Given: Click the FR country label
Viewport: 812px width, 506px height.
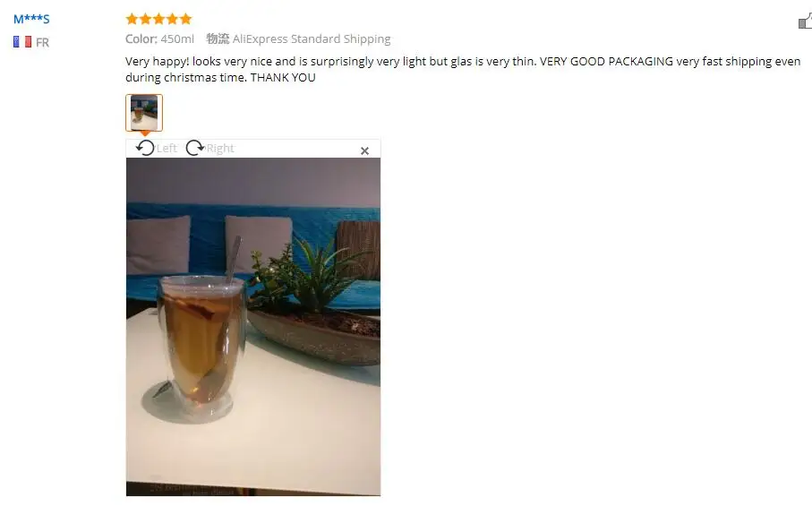Looking at the screenshot, I should (x=42, y=42).
